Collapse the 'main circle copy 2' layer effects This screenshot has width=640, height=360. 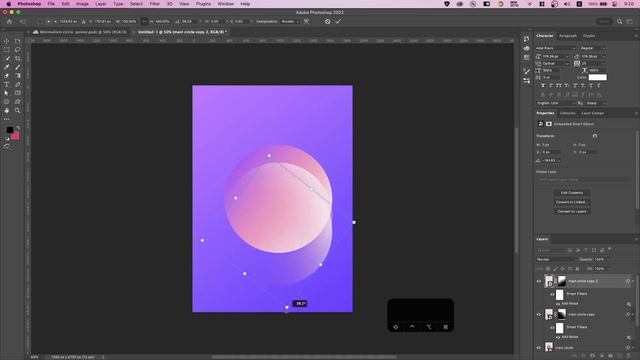(633, 281)
